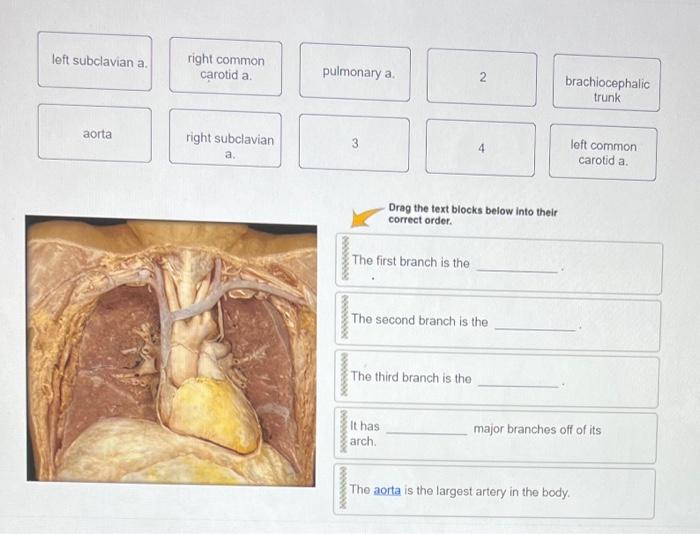Pick the brachiocephalic trunk block
Viewport: 700px width, 534px height.
pos(607,83)
